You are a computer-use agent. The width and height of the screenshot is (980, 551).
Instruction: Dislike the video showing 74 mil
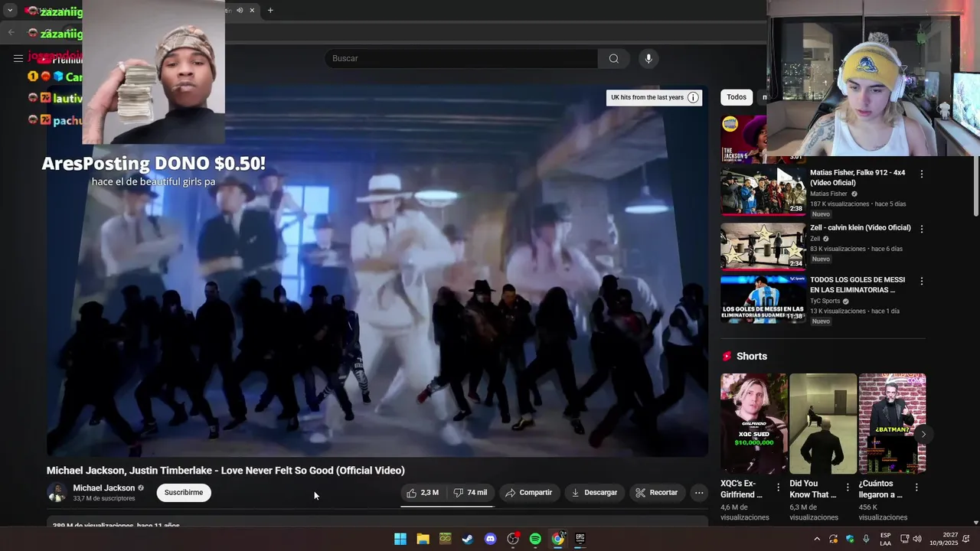click(470, 493)
